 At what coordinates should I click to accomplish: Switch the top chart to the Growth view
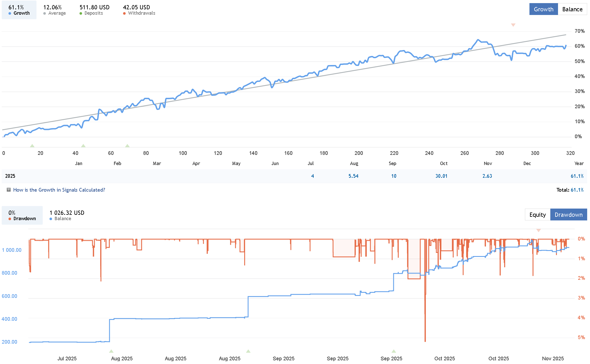[543, 9]
